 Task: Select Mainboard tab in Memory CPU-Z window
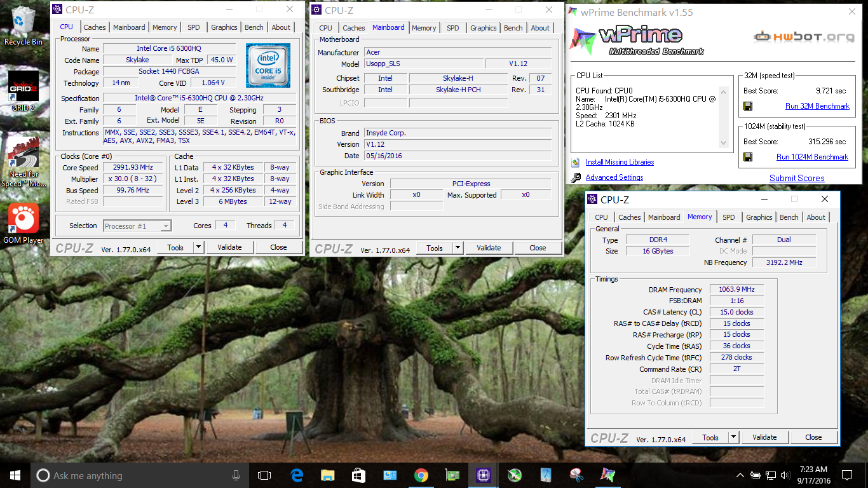664,217
